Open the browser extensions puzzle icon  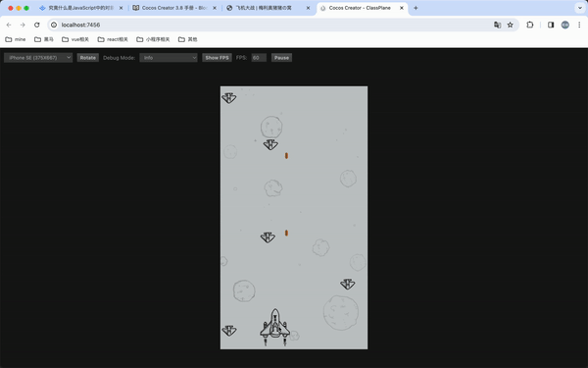click(x=530, y=25)
